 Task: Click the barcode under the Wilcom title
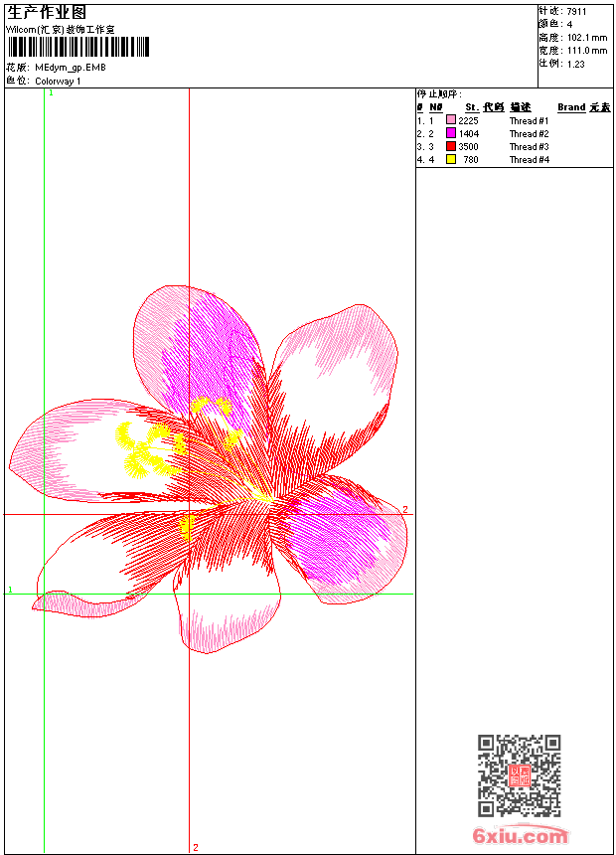(77, 47)
